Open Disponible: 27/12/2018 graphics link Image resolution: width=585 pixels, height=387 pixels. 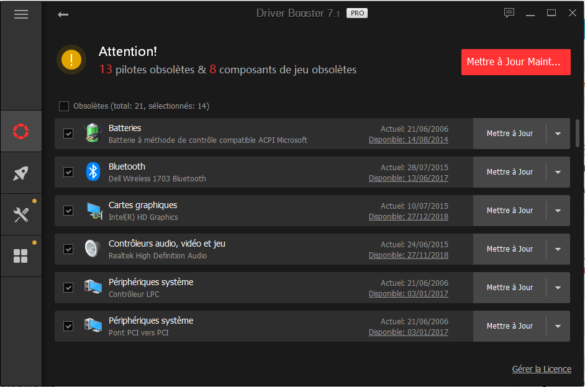tap(408, 217)
